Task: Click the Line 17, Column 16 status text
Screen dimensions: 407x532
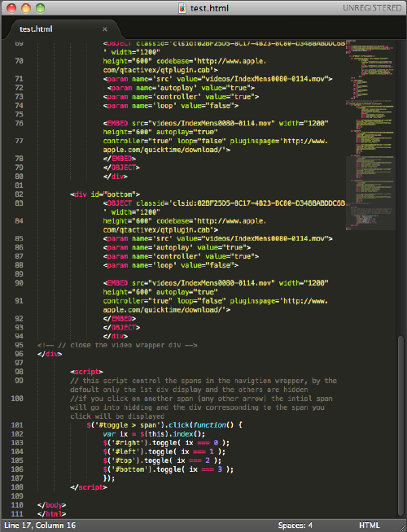Action: pos(40,525)
